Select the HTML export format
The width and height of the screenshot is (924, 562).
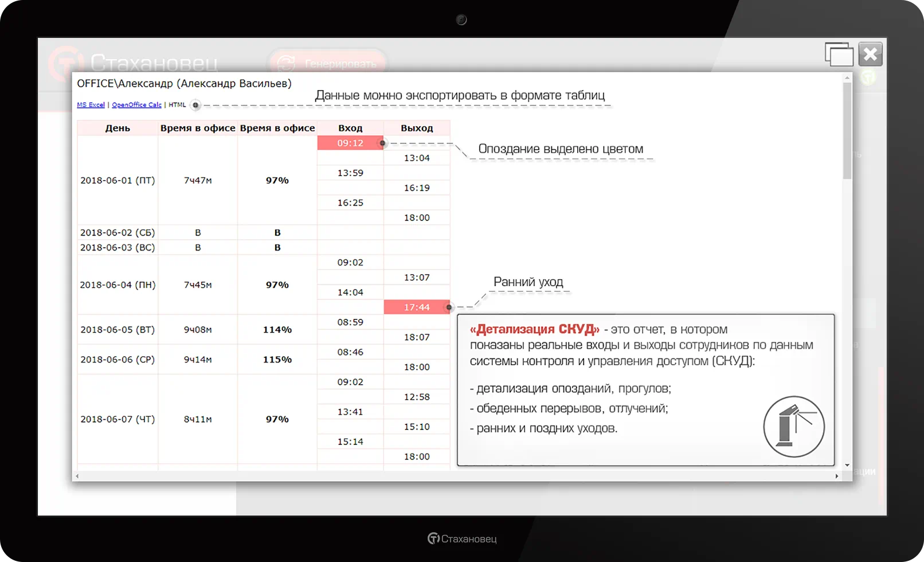(x=177, y=105)
